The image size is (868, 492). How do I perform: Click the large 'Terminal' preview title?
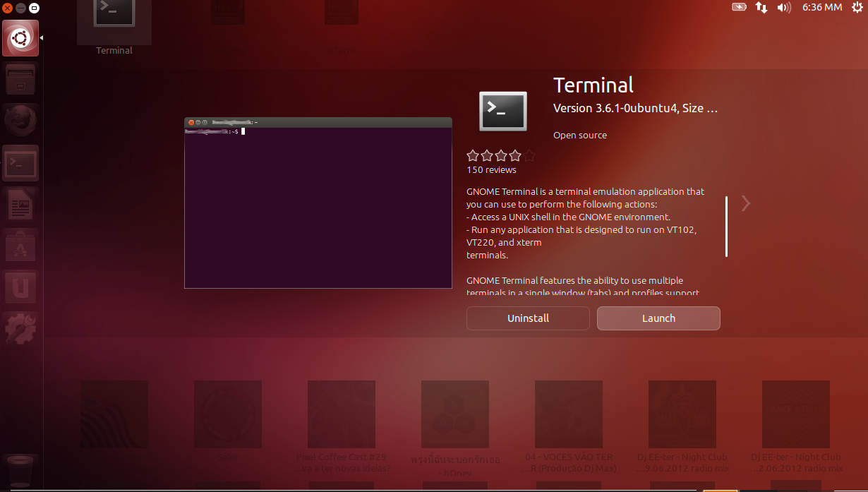click(593, 85)
